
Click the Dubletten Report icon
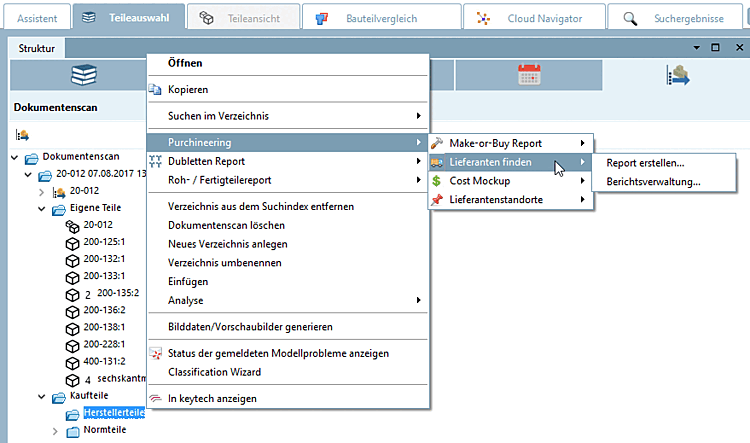[x=155, y=161]
